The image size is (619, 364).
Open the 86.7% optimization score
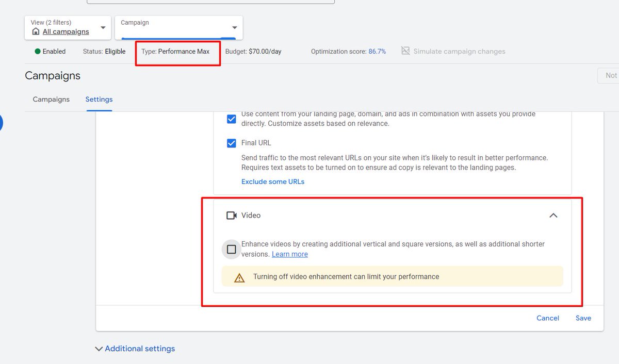(x=377, y=52)
